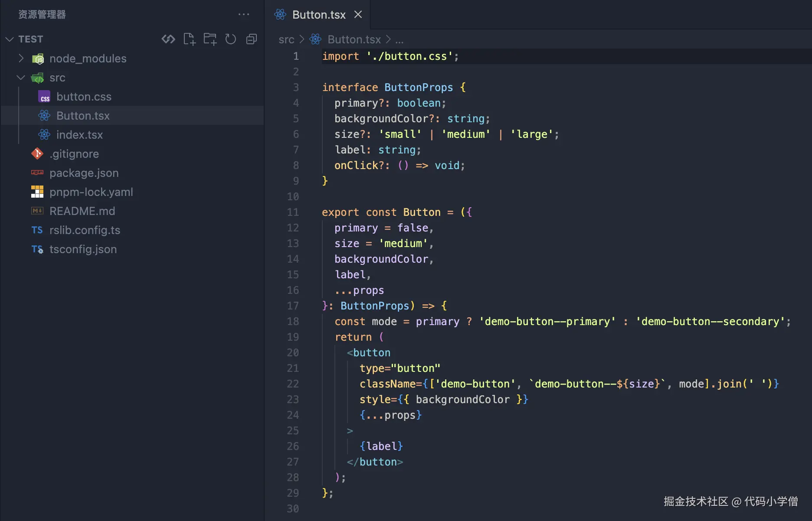Click the React icon beside index.tsx
This screenshot has width=812, height=521.
tap(44, 135)
